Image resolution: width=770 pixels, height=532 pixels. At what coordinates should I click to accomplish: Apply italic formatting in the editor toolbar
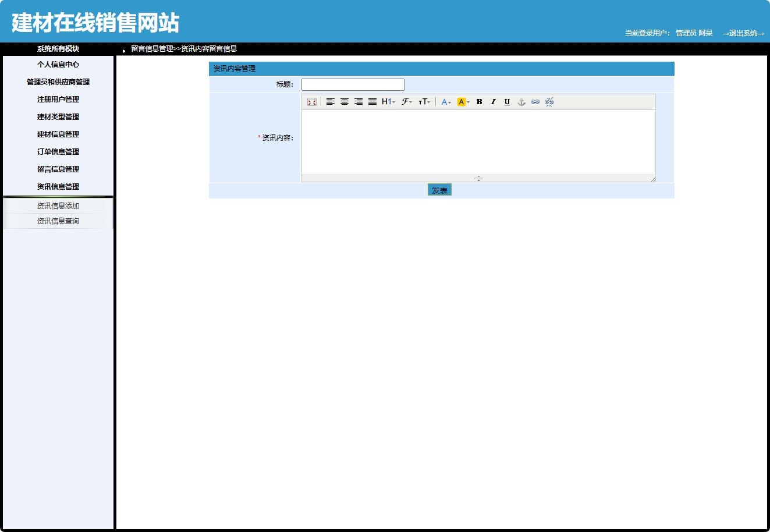493,102
